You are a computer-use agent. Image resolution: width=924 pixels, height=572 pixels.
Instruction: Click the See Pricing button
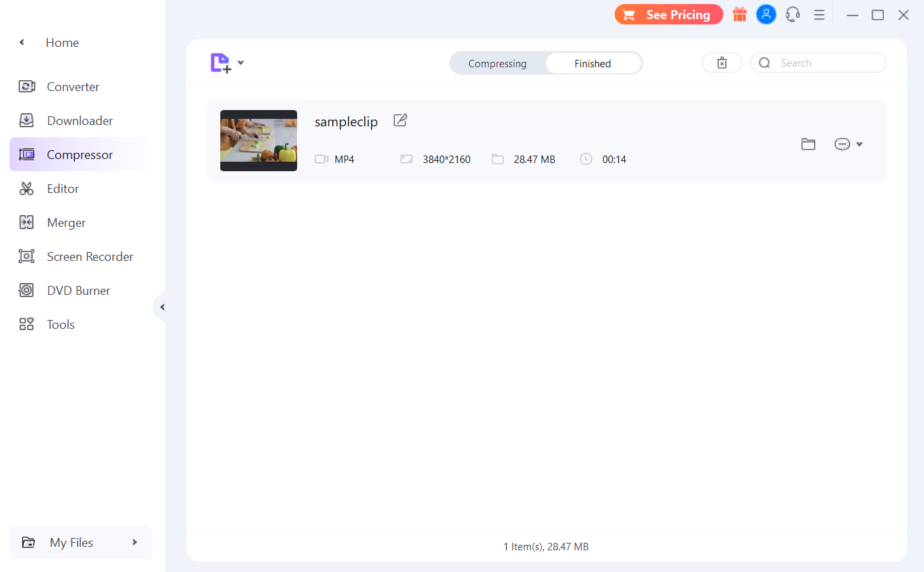click(x=668, y=14)
